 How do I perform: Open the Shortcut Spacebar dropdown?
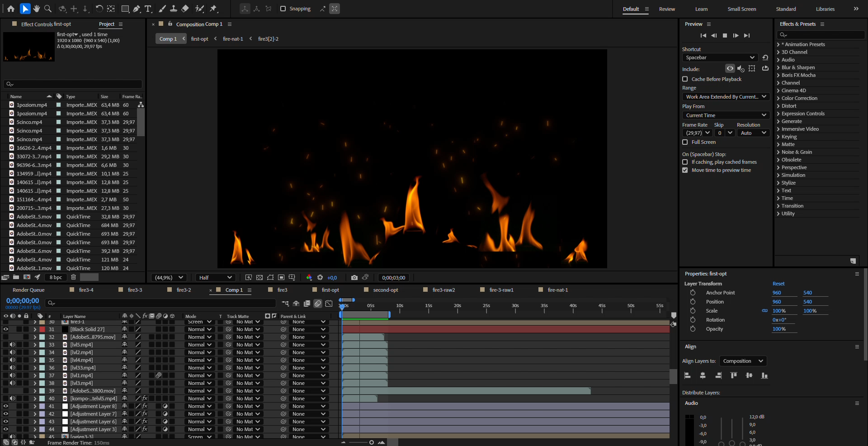719,57
